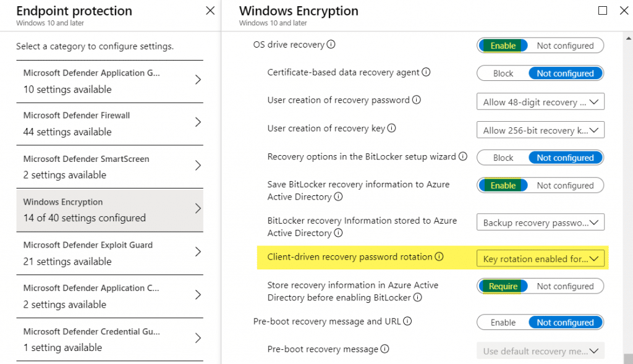Enable Pre-boot recovery message and URL
The image size is (633, 364).
pyautogui.click(x=503, y=323)
